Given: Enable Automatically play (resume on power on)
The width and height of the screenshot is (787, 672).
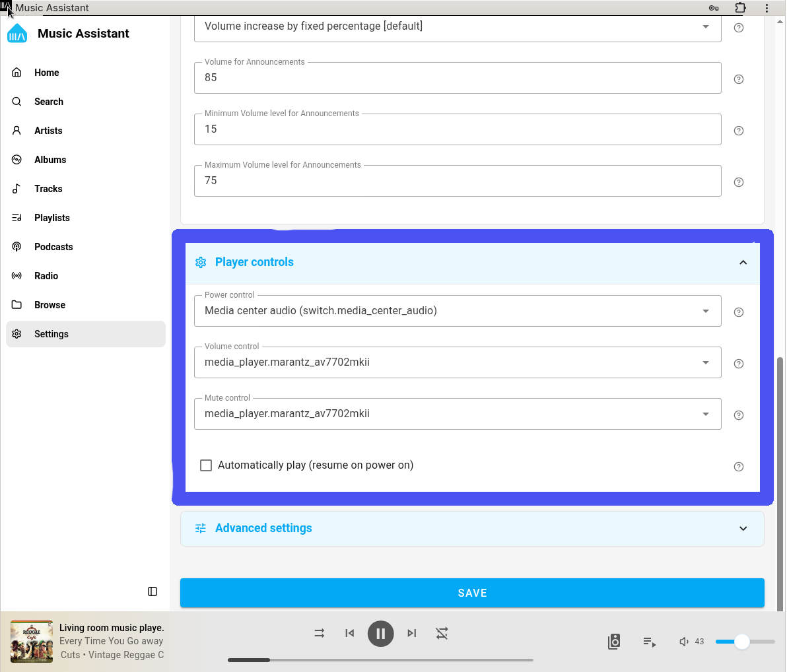Looking at the screenshot, I should [x=206, y=465].
